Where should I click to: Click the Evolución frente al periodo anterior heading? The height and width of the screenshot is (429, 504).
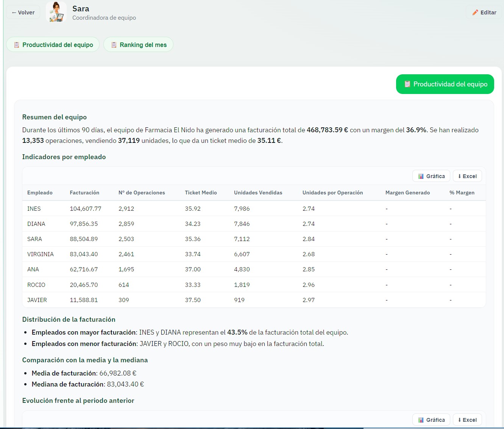pyautogui.click(x=78, y=401)
